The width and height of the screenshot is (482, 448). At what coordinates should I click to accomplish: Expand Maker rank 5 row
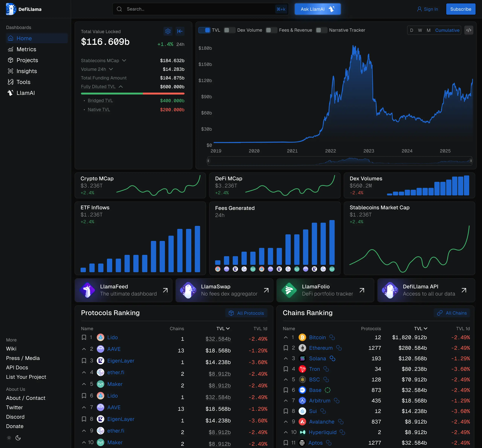(x=84, y=384)
